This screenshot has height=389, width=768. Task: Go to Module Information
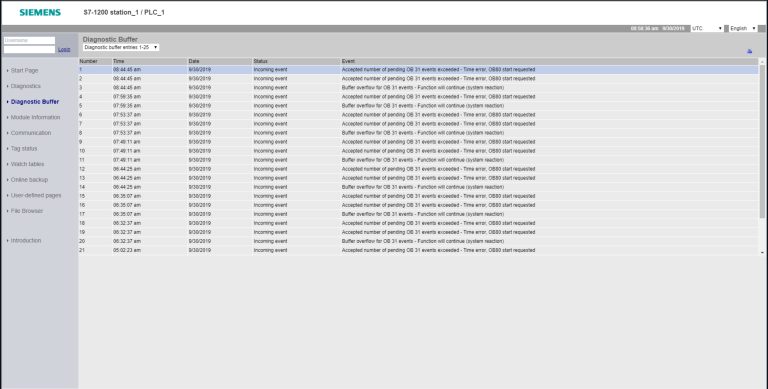(36, 118)
